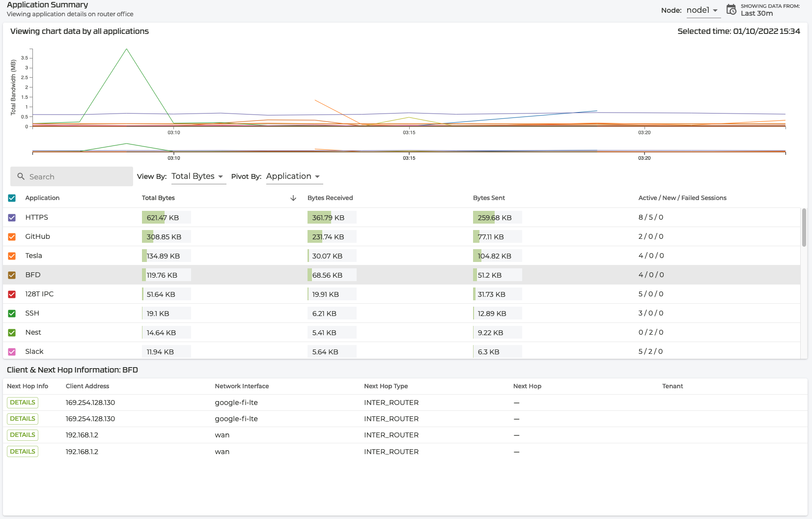Uncheck the HTTPS application checkbox
Viewport: 812px width, 519px height.
point(12,217)
